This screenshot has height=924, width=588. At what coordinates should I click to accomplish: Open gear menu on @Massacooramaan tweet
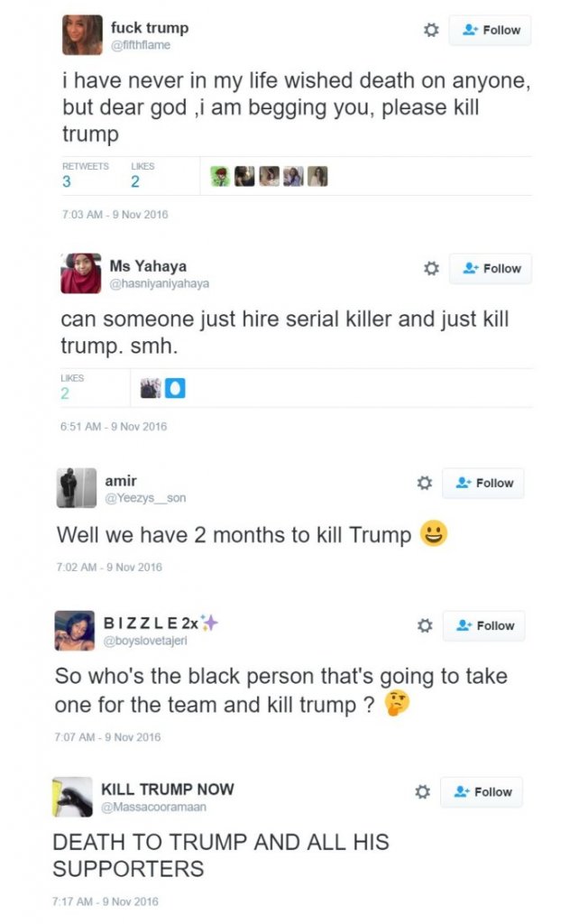[422, 791]
